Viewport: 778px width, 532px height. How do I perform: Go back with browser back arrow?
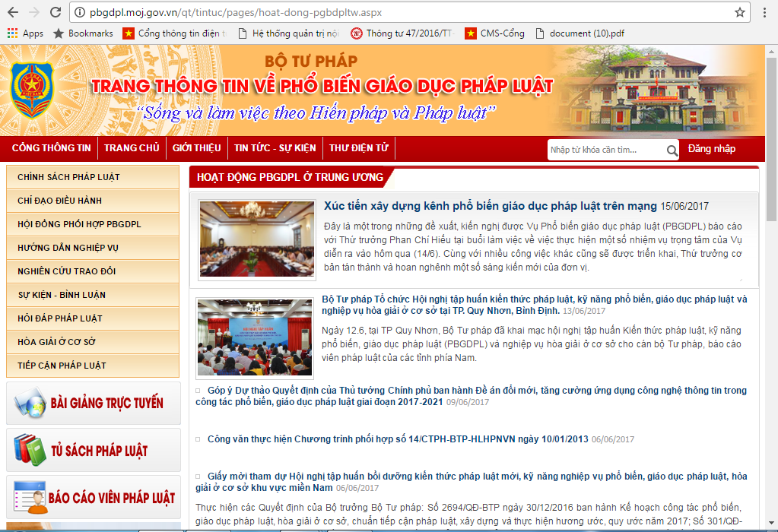(13, 12)
